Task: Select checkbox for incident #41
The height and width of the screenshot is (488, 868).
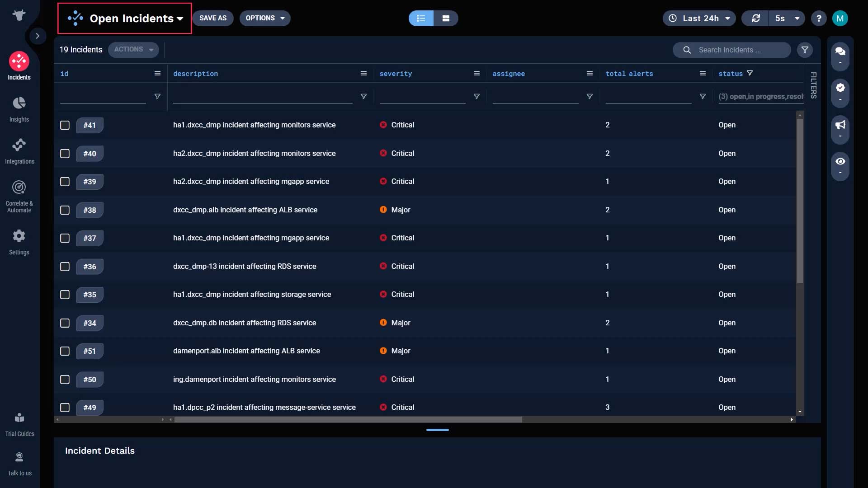Action: (65, 125)
